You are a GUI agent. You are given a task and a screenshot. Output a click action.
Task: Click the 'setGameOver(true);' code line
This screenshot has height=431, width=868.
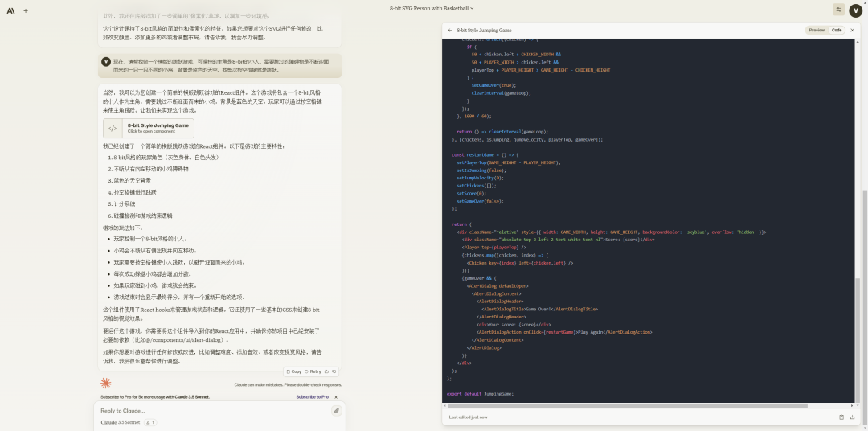[x=493, y=85]
